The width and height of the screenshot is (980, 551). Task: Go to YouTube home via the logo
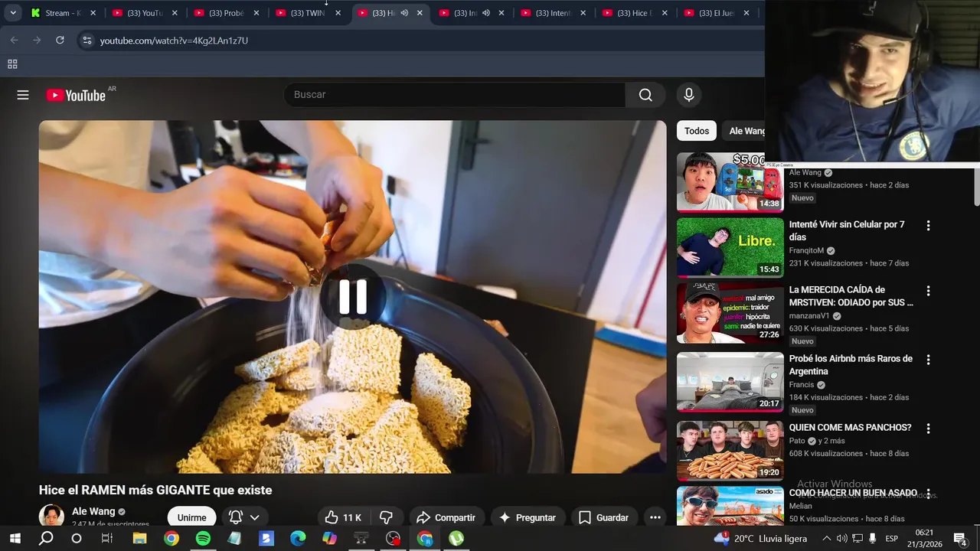(76, 95)
